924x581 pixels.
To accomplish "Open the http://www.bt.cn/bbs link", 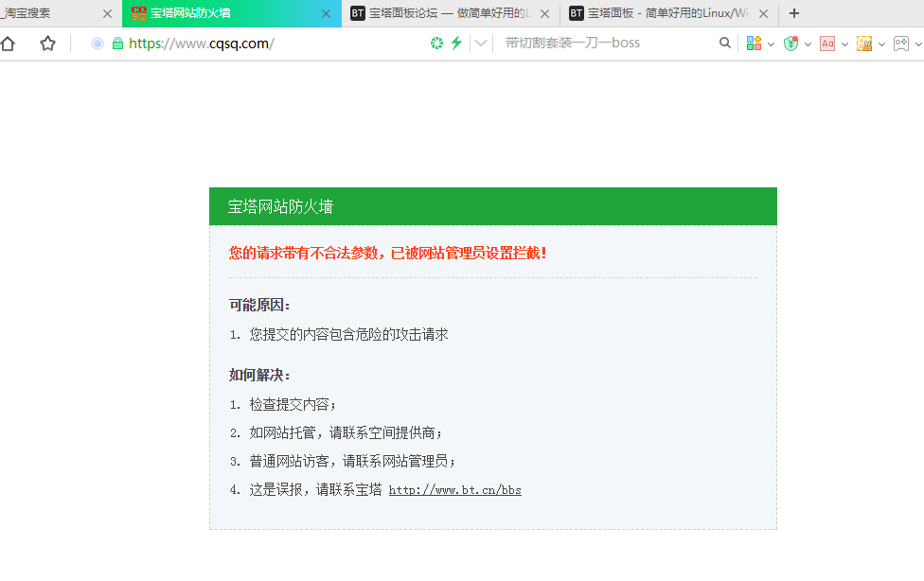I will click(455, 490).
